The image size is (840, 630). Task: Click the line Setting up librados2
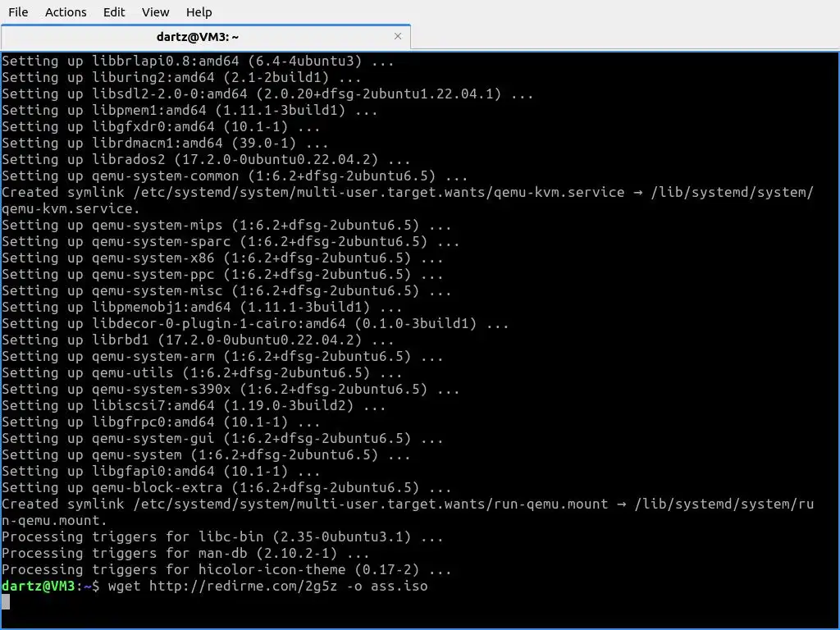[206, 160]
